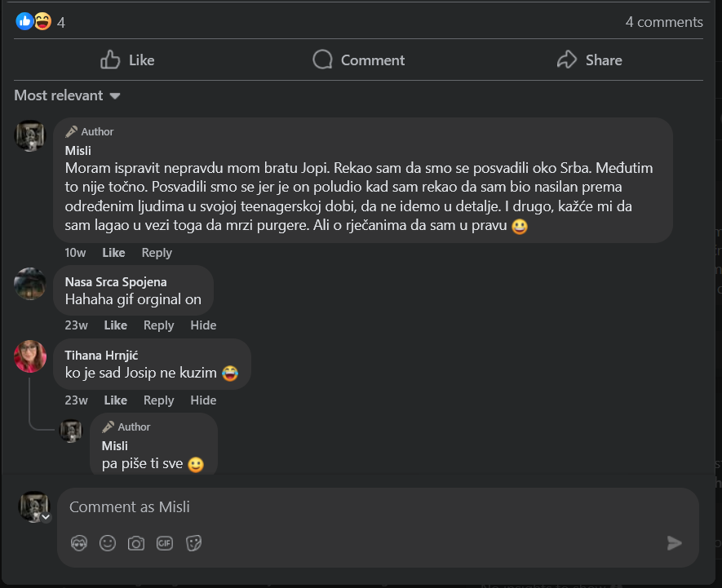722x588 pixels.
Task: Like Nasa Srca Spojena's comment
Action: point(115,325)
